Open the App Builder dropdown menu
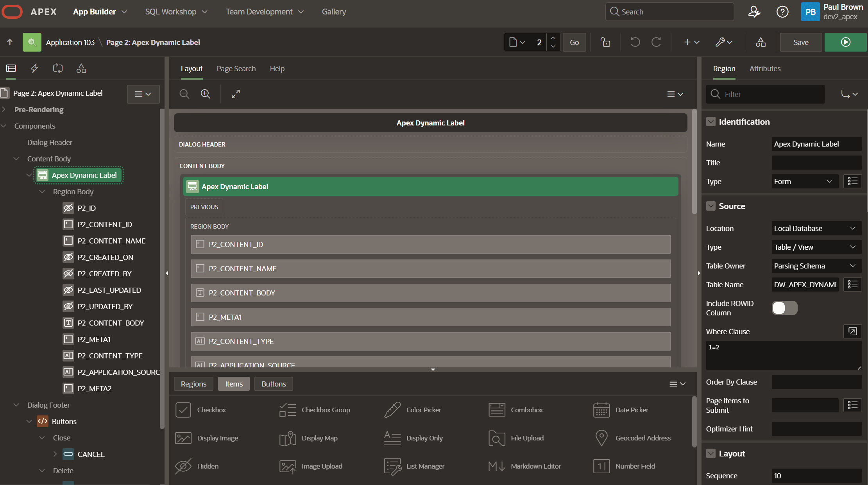The image size is (868, 485). (100, 12)
